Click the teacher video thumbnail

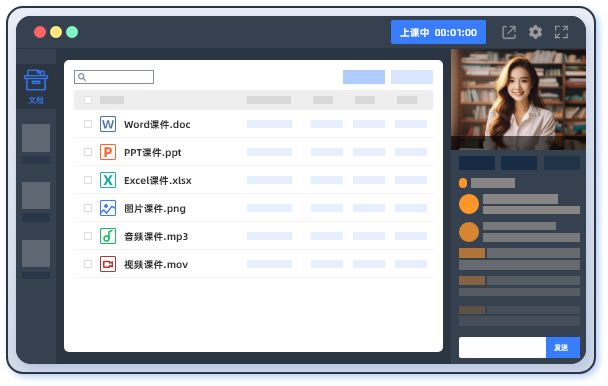click(518, 99)
